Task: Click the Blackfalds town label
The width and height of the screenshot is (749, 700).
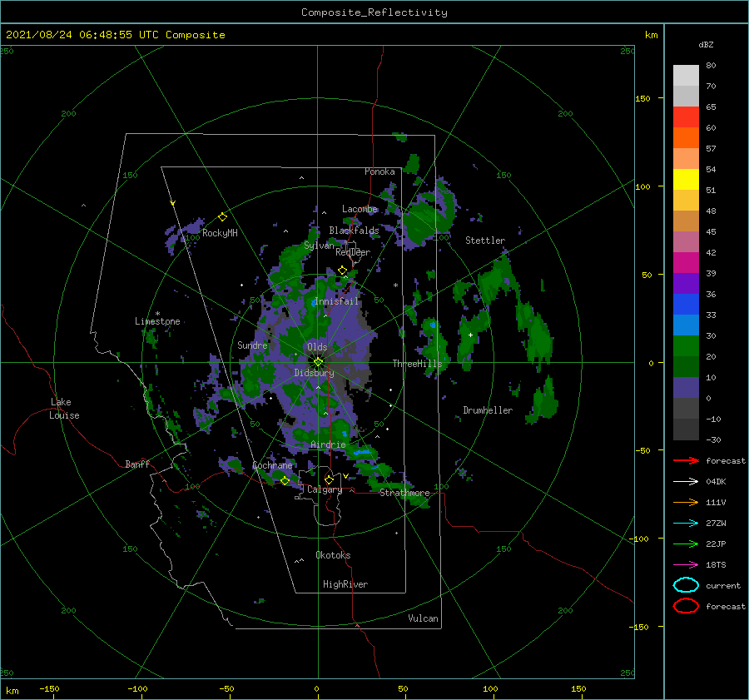Action: pyautogui.click(x=354, y=231)
